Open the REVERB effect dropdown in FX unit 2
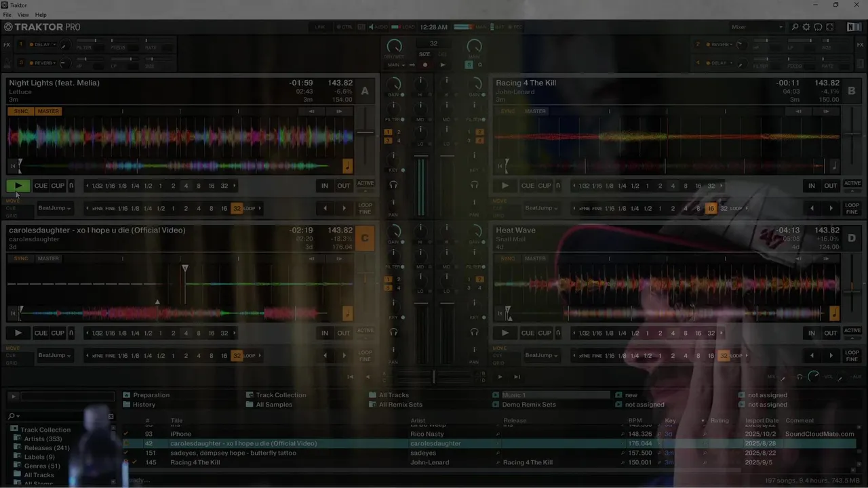 click(719, 44)
